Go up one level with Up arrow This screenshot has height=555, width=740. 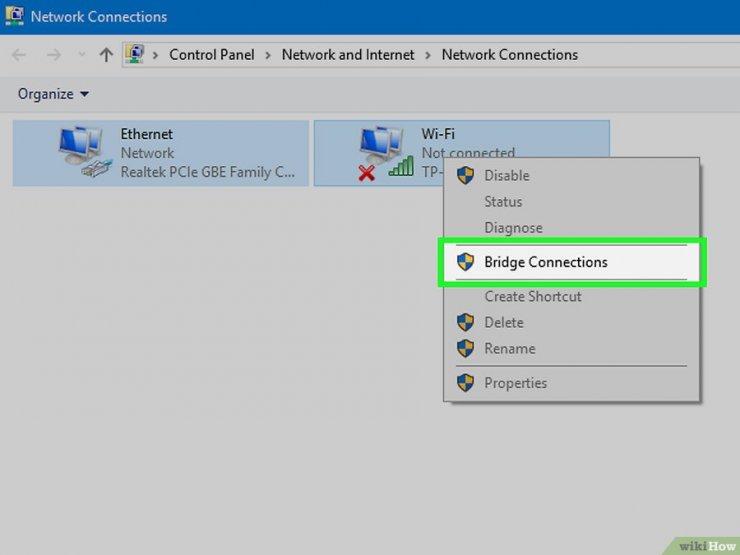(106, 55)
